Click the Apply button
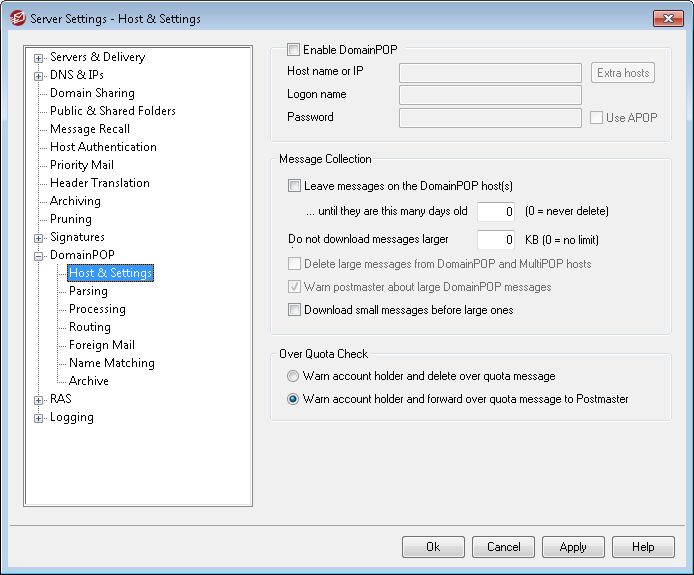694x575 pixels. 573,547
